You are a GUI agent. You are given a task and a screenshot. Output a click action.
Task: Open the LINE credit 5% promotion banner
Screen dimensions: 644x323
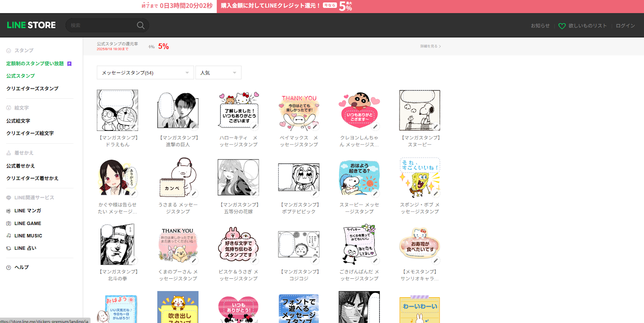coord(430,6)
